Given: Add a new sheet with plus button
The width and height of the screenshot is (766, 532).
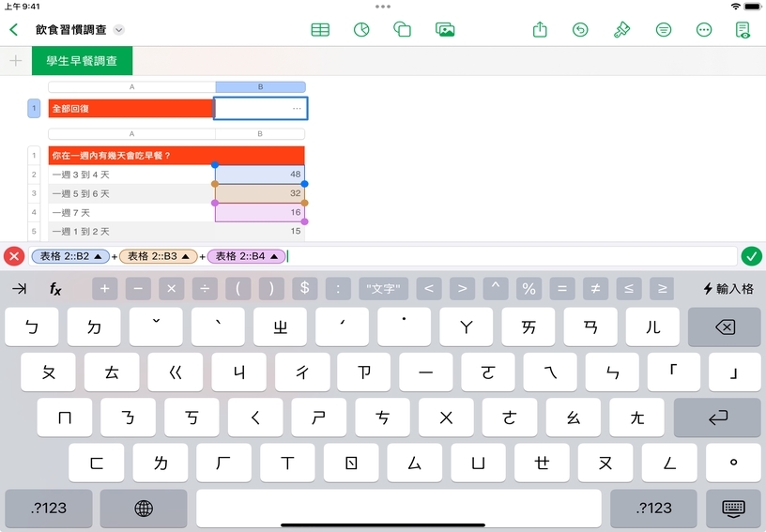Looking at the screenshot, I should tap(15, 61).
